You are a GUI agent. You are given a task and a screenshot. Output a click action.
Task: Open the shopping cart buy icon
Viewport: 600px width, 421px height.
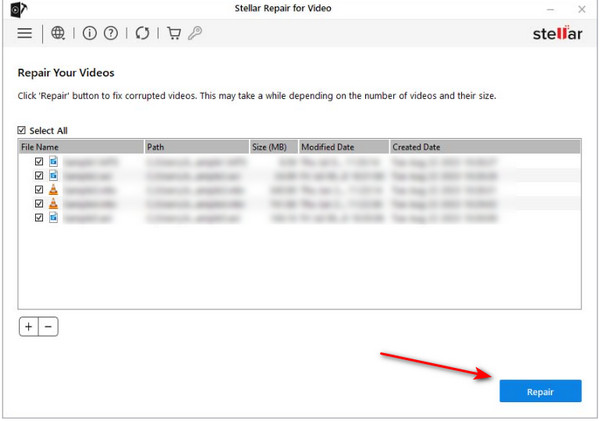click(174, 33)
